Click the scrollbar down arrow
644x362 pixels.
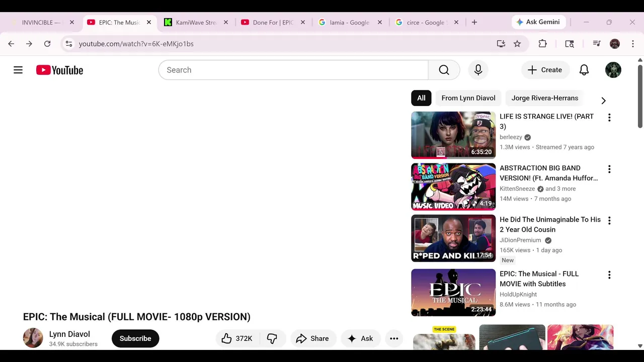coord(640,346)
